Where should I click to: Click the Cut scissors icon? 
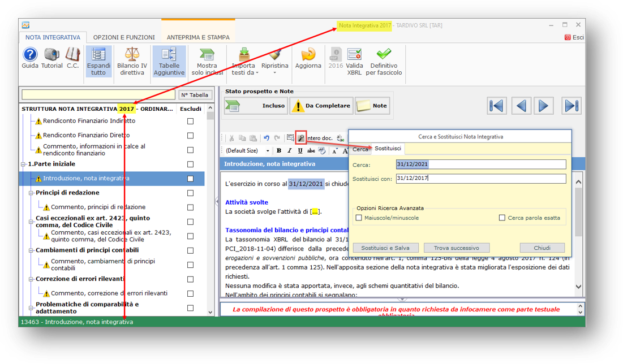(231, 138)
